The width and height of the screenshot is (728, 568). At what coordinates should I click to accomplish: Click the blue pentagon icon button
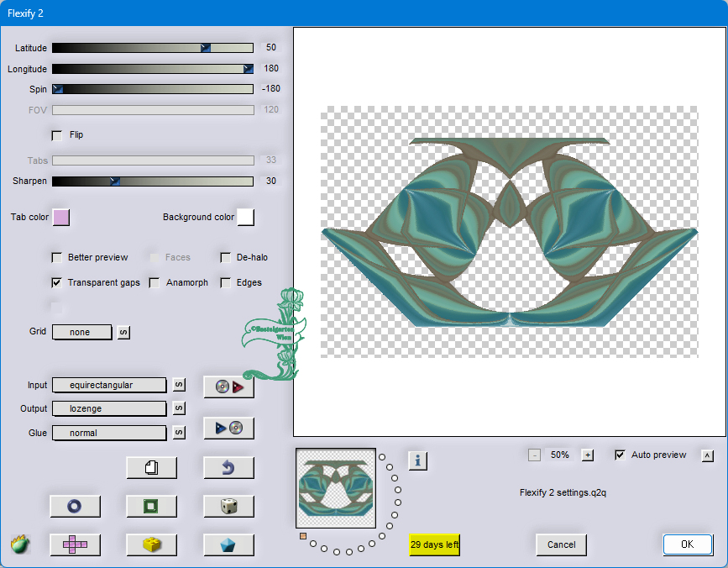click(x=228, y=544)
